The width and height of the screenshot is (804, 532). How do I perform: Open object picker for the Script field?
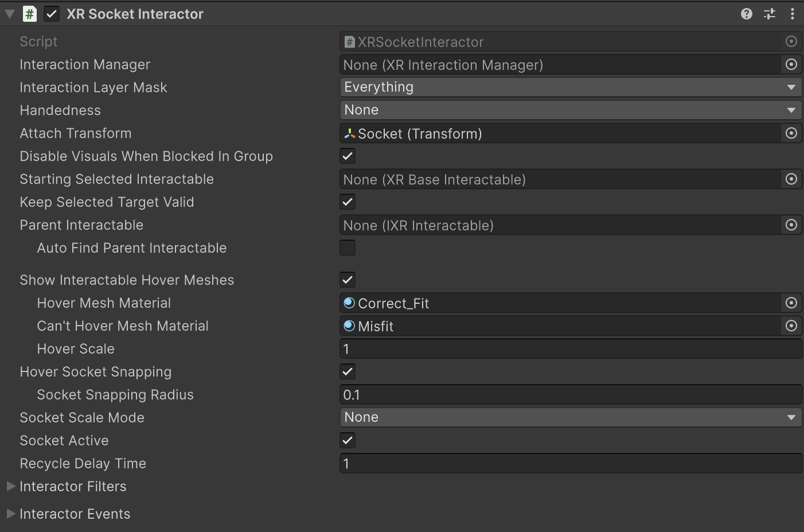pos(791,41)
